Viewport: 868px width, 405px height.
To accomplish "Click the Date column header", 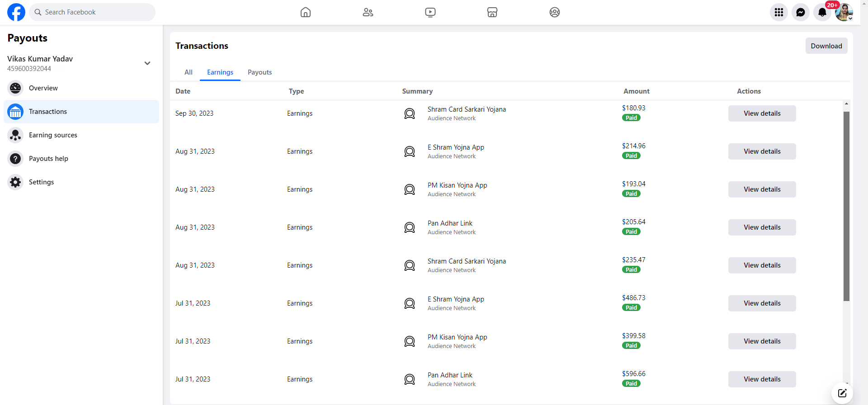I will [x=183, y=91].
